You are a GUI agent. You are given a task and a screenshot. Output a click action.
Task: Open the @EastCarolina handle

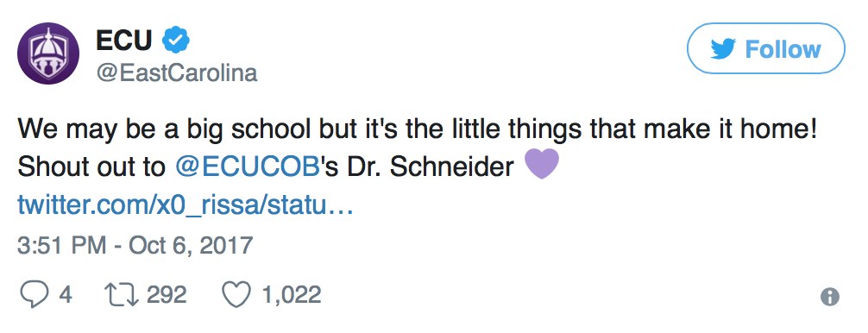click(177, 73)
